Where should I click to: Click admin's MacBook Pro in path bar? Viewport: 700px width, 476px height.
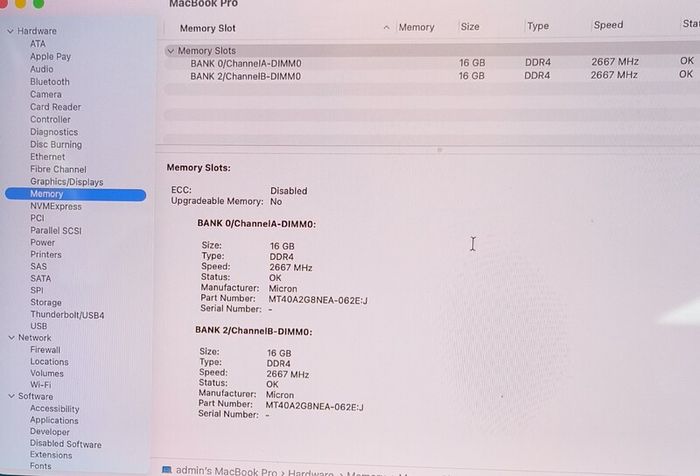(x=226, y=471)
